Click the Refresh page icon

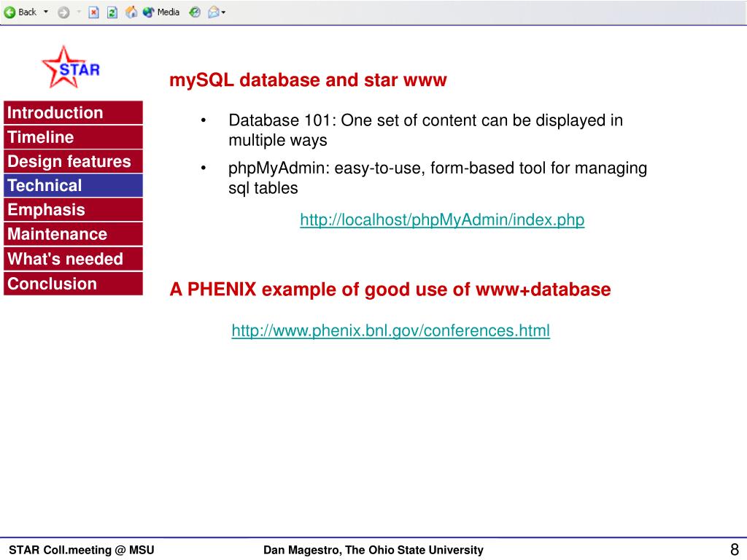(x=112, y=13)
